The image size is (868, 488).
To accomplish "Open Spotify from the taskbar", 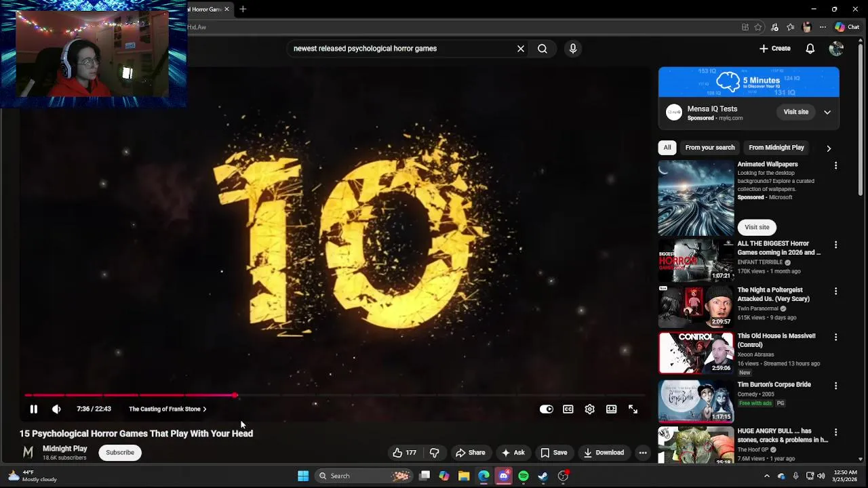I will [x=524, y=476].
